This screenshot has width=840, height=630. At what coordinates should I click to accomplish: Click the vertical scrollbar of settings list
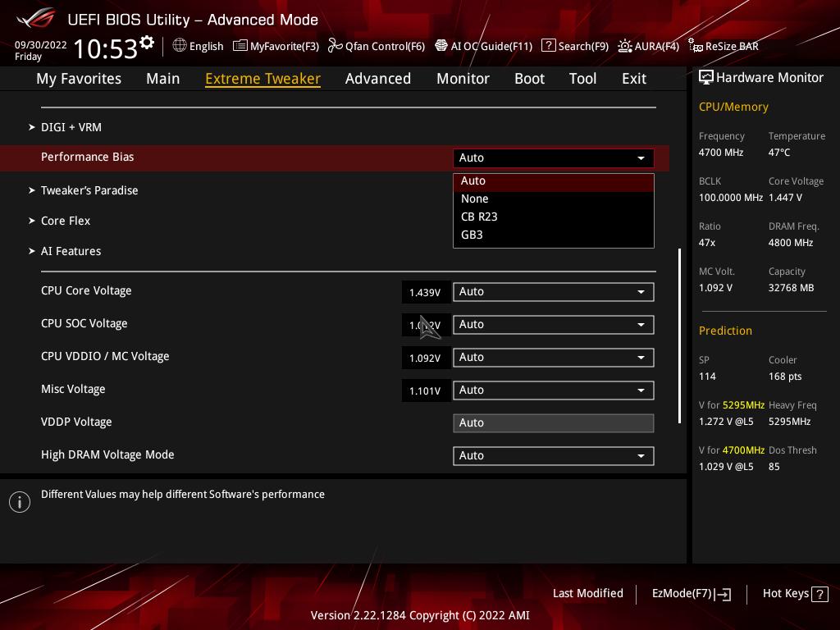click(x=679, y=336)
